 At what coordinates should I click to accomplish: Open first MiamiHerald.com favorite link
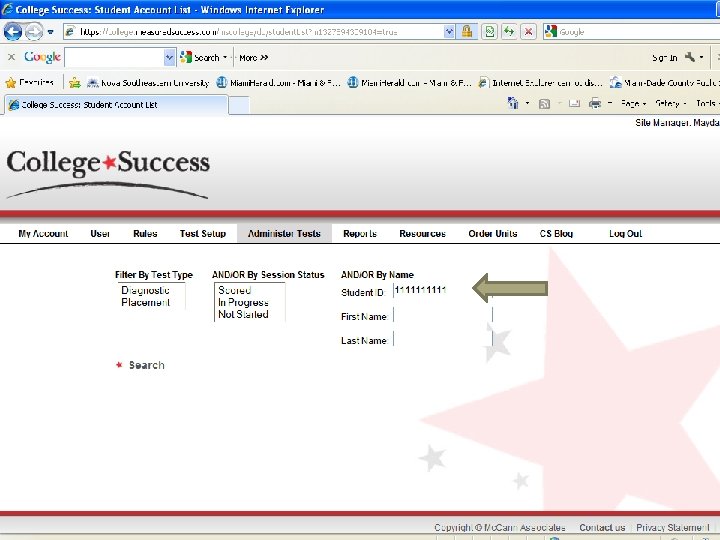(x=278, y=83)
